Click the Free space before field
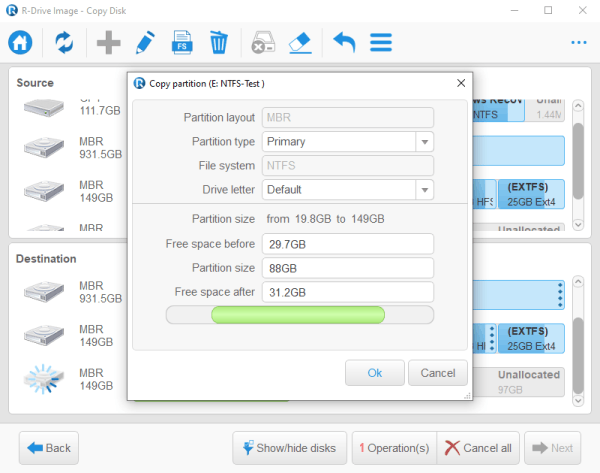 [x=347, y=244]
